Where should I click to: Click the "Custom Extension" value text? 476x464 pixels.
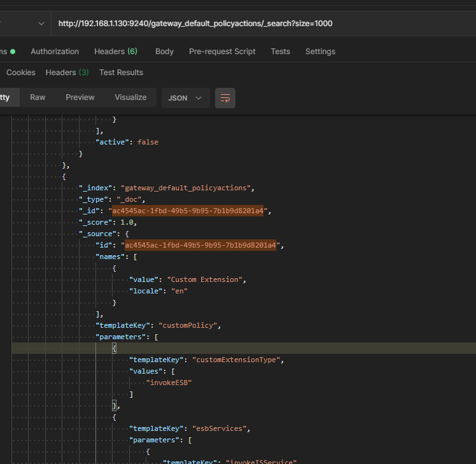click(x=206, y=279)
